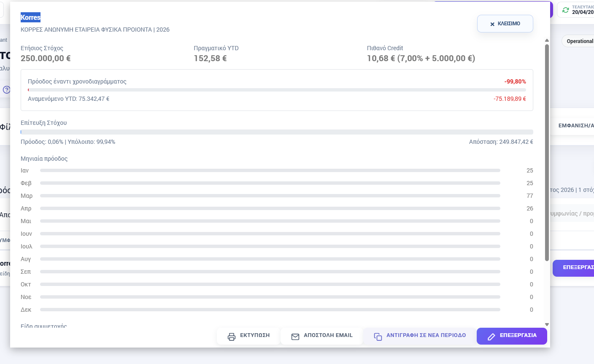The width and height of the screenshot is (594, 364).
Task: Click the dialog scrollbar down arrow
Action: [547, 324]
